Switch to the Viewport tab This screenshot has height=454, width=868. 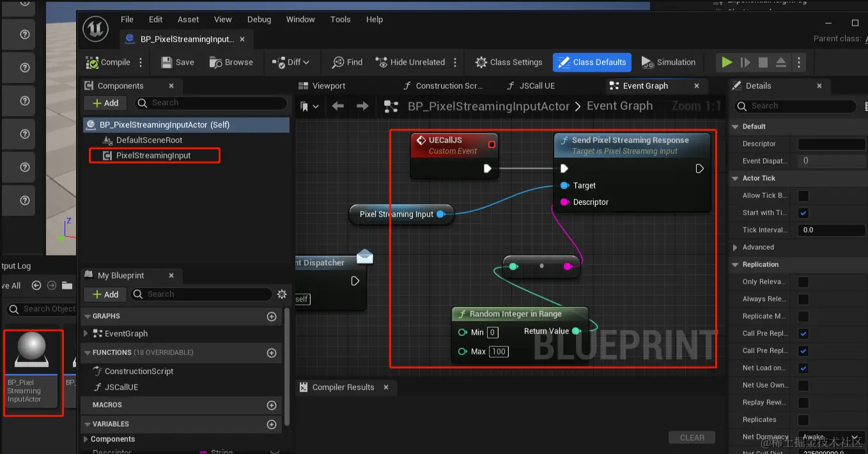(x=322, y=86)
